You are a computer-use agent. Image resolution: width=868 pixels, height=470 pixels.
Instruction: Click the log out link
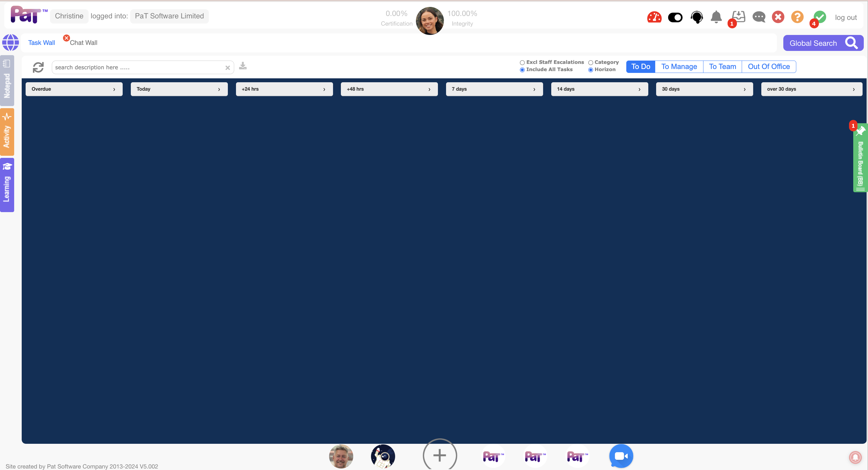tap(845, 17)
